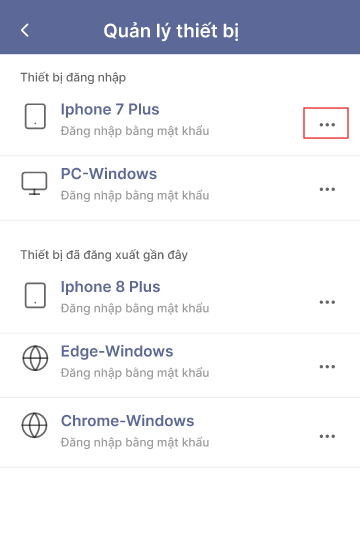Go back using the header arrow
The height and width of the screenshot is (547, 360).
(x=25, y=30)
